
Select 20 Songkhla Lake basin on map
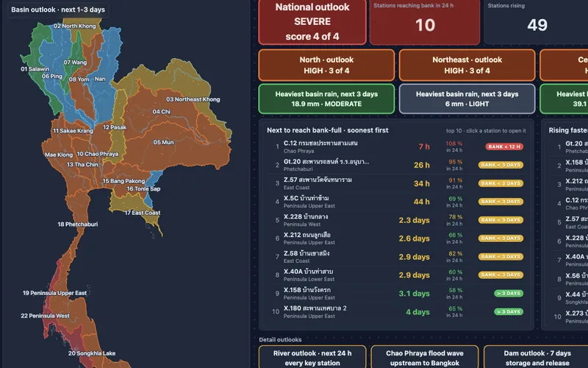[92, 353]
